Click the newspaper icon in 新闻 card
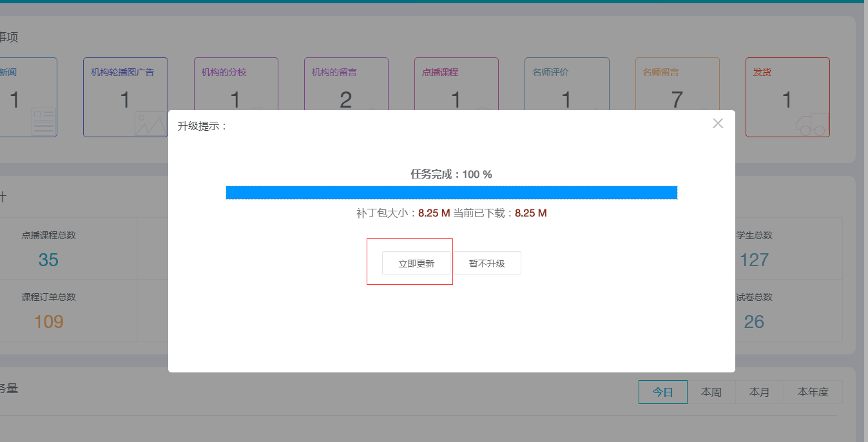This screenshot has width=868, height=442. tap(44, 121)
